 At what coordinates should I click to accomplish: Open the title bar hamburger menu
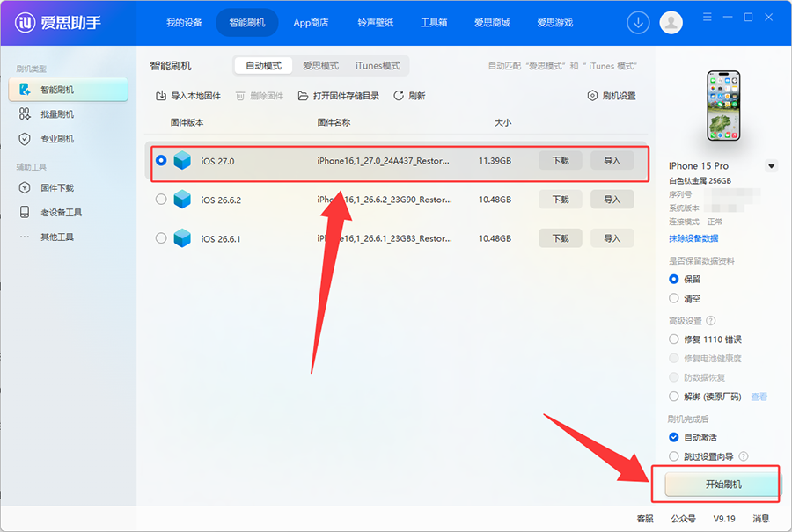(x=708, y=18)
